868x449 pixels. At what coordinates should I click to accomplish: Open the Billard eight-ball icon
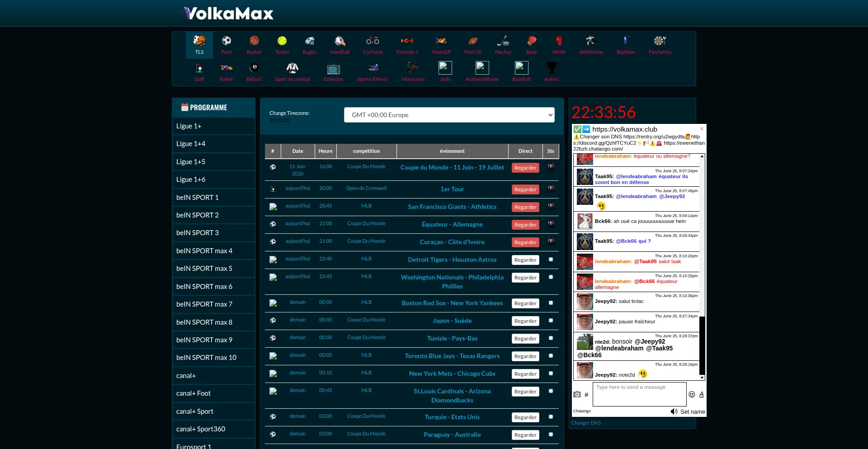254,68
